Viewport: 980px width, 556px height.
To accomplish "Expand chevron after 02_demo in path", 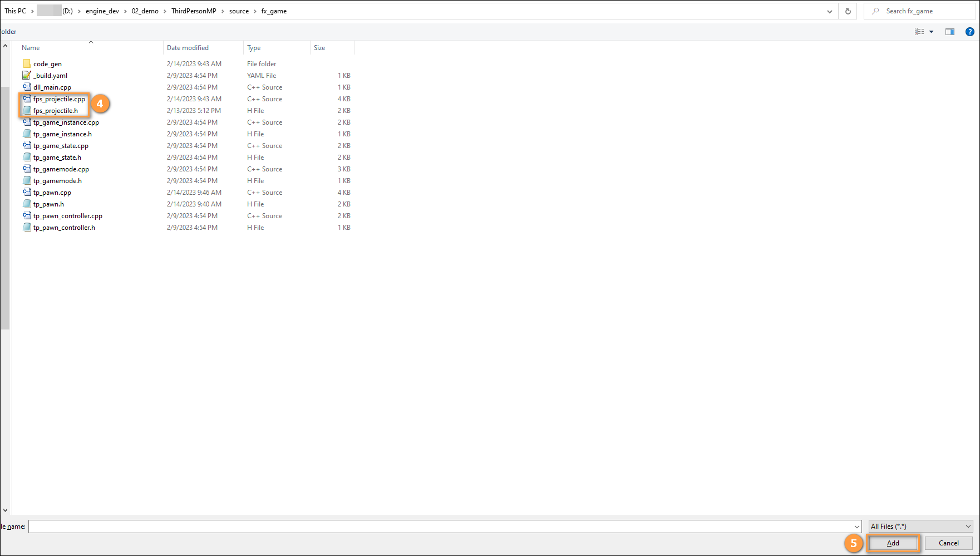I will point(165,11).
